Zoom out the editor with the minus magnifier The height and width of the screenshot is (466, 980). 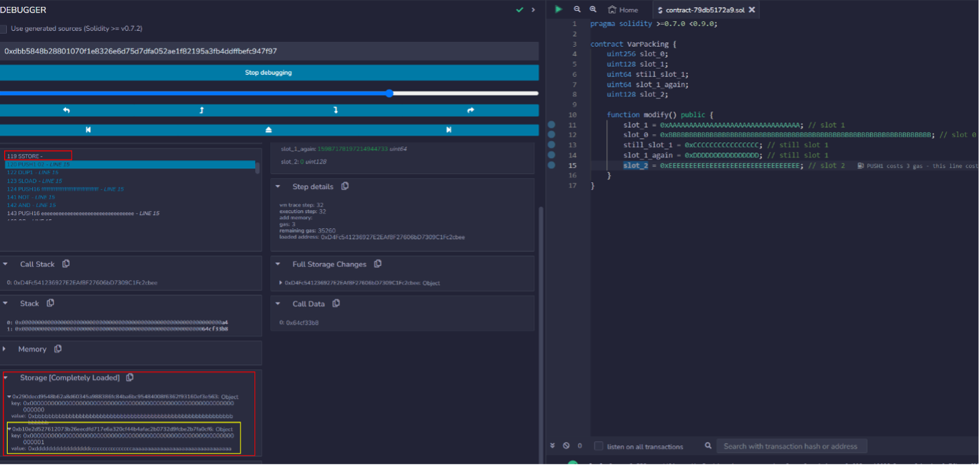[x=577, y=10]
